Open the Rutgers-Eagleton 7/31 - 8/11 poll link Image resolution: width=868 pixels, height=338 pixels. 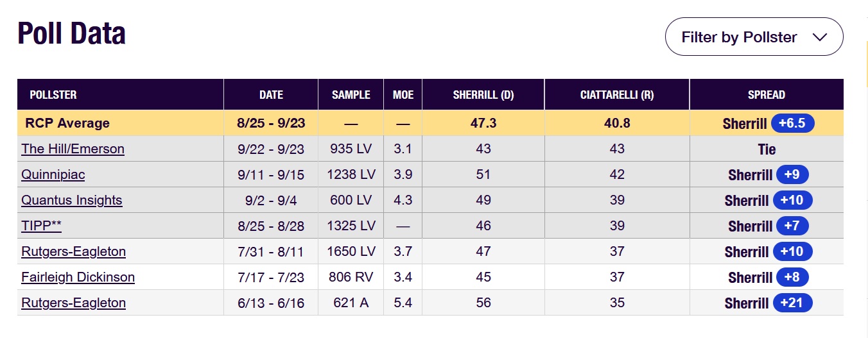point(73,251)
